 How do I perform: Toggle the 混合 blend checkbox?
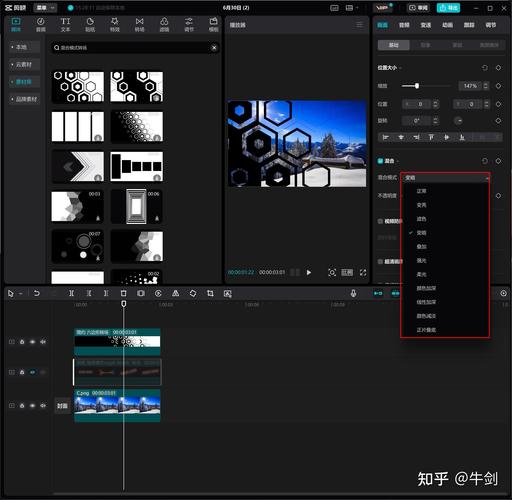380,161
